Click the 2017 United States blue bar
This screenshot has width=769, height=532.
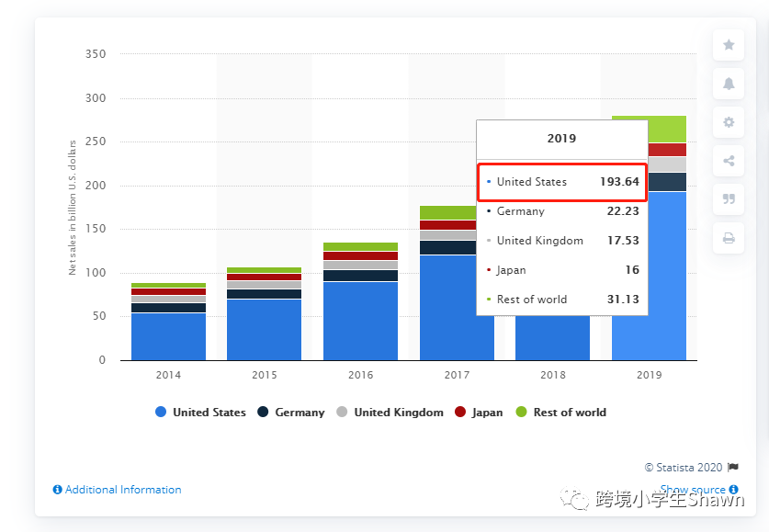click(x=447, y=307)
